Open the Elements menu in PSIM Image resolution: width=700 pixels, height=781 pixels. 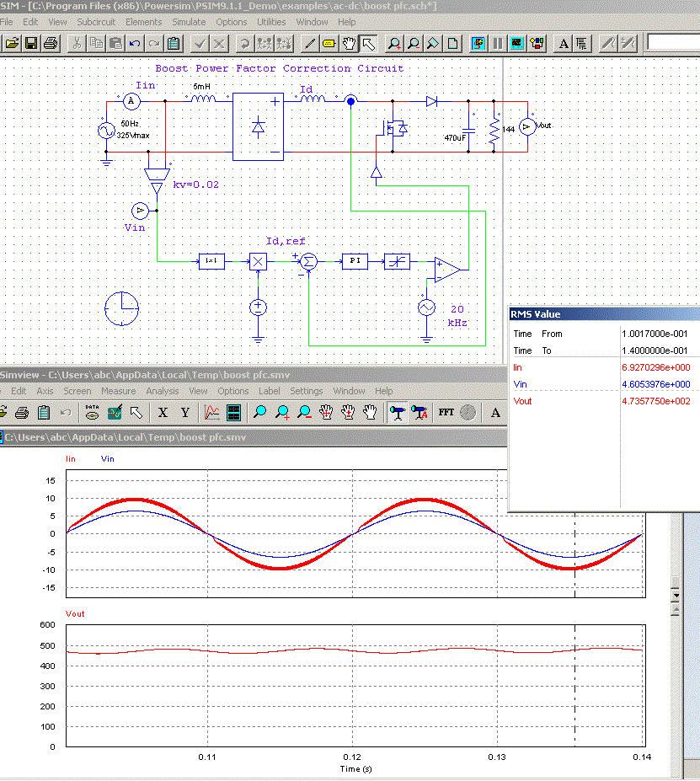tap(143, 22)
